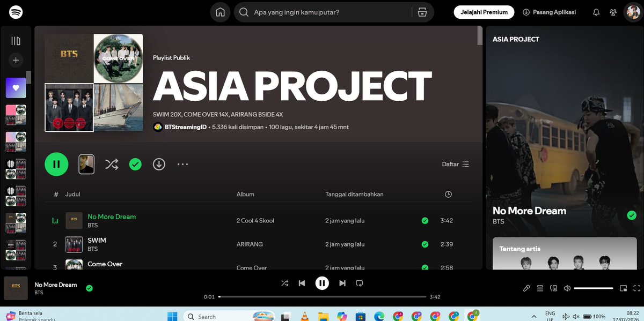Toggle the saved checkmark on No More Dream row
Screen dimensions: 644x321
point(425,220)
